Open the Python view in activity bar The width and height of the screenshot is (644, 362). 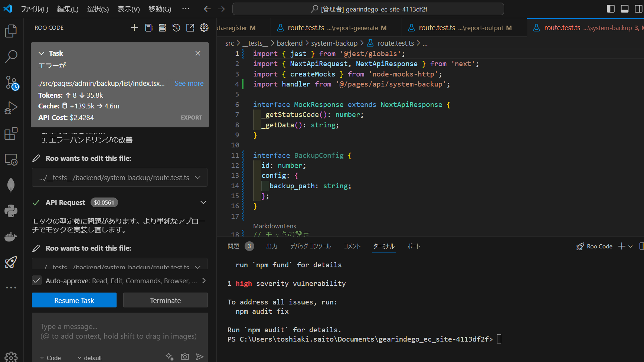click(x=11, y=211)
